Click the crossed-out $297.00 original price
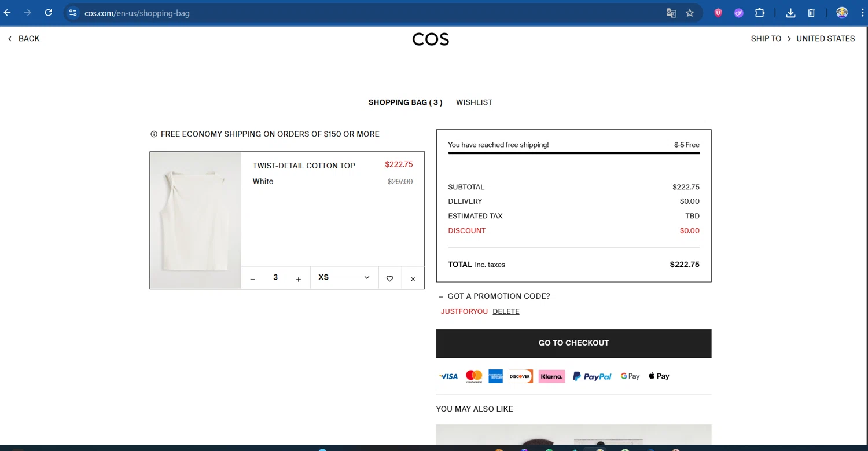The image size is (868, 451). tap(400, 182)
